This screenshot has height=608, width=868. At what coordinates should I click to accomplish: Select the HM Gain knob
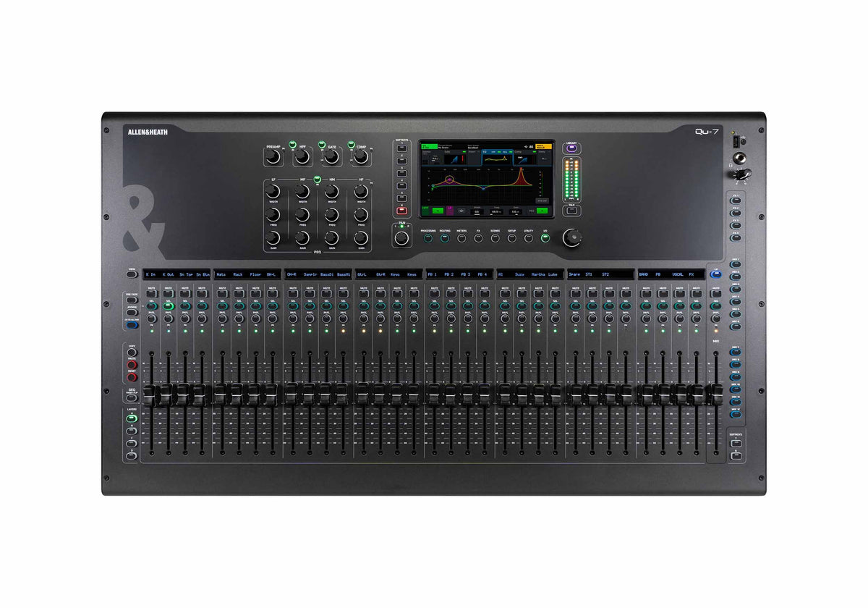tap(332, 238)
